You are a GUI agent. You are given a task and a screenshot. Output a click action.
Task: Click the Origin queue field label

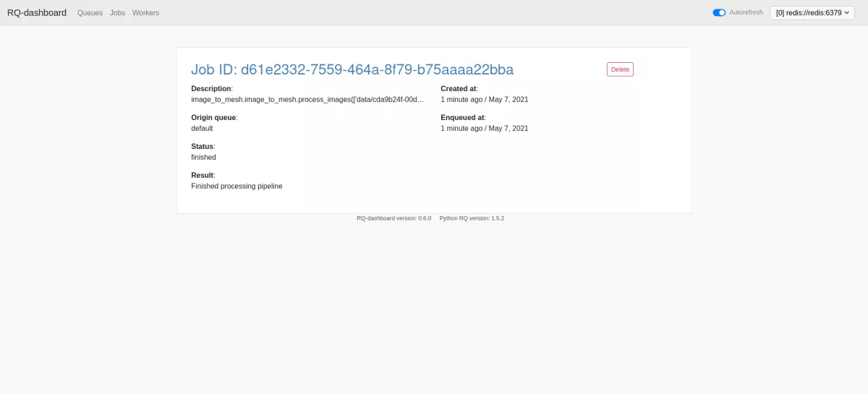213,117
